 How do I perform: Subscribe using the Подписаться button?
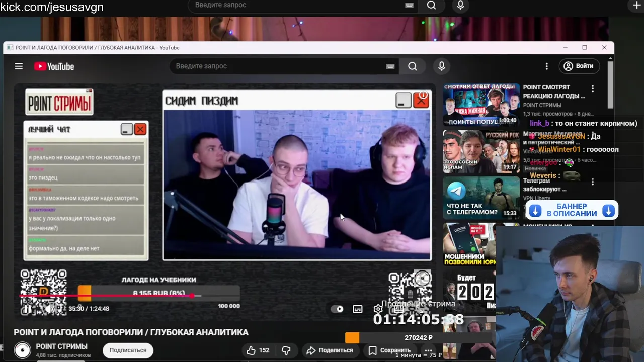coord(128,350)
